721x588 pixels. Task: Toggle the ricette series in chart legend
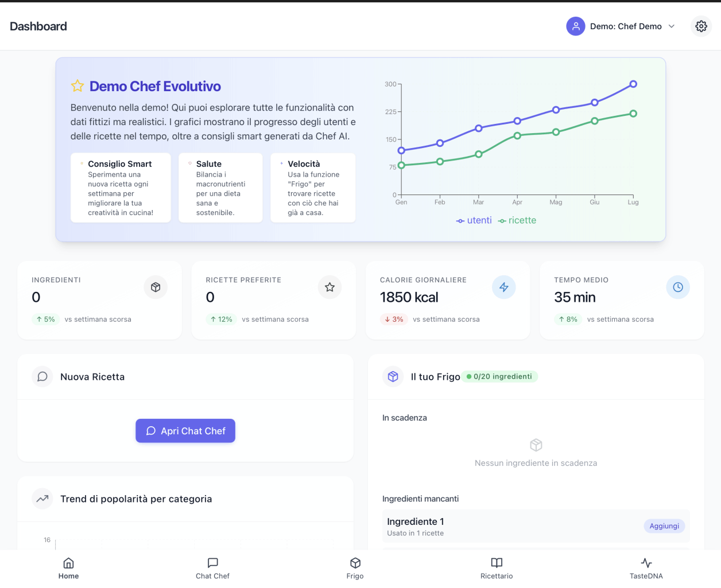point(517,221)
